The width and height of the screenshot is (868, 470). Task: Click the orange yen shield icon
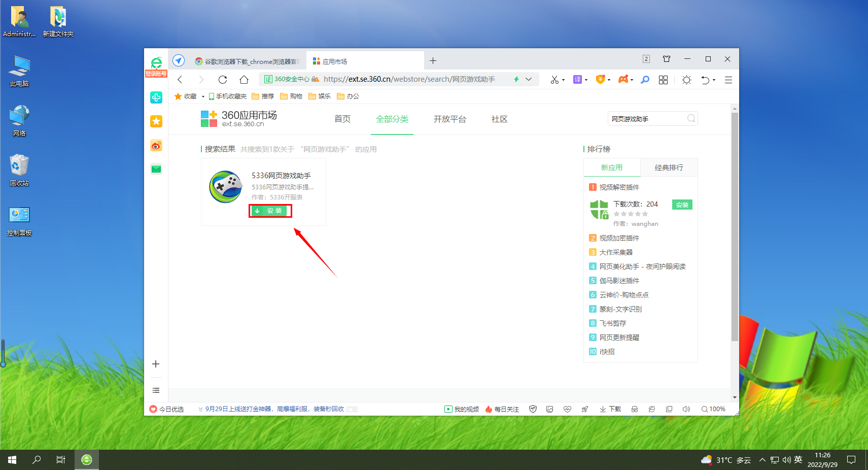coord(600,79)
